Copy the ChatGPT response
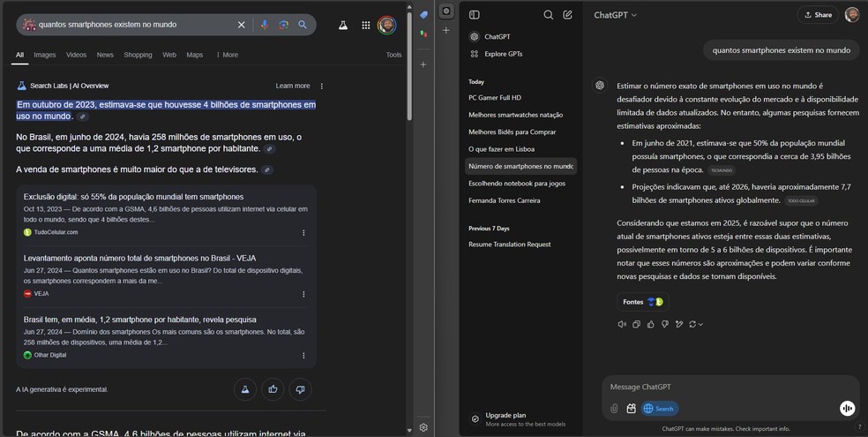Image resolution: width=868 pixels, height=437 pixels. point(636,324)
